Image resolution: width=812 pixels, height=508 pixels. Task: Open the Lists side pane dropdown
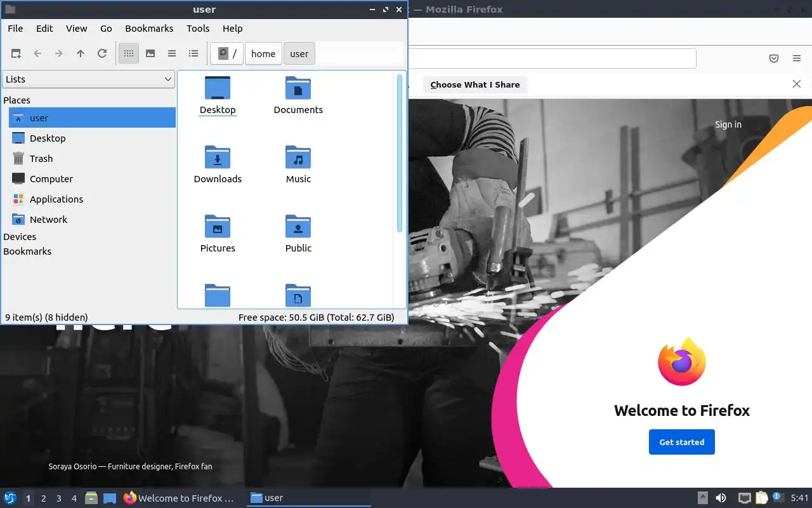88,79
